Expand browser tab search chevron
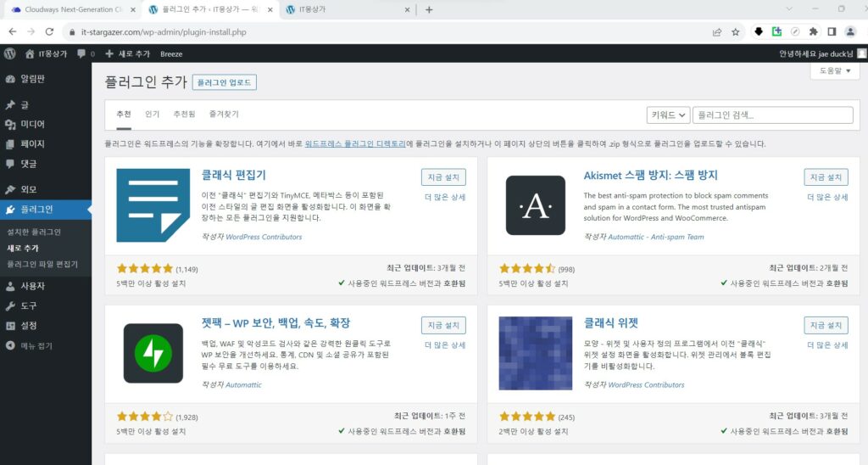 pyautogui.click(x=789, y=8)
